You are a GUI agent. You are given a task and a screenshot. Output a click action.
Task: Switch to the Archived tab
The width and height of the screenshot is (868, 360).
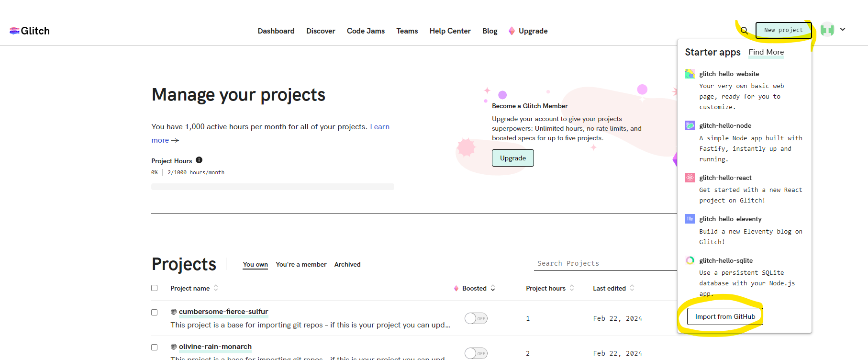click(347, 264)
